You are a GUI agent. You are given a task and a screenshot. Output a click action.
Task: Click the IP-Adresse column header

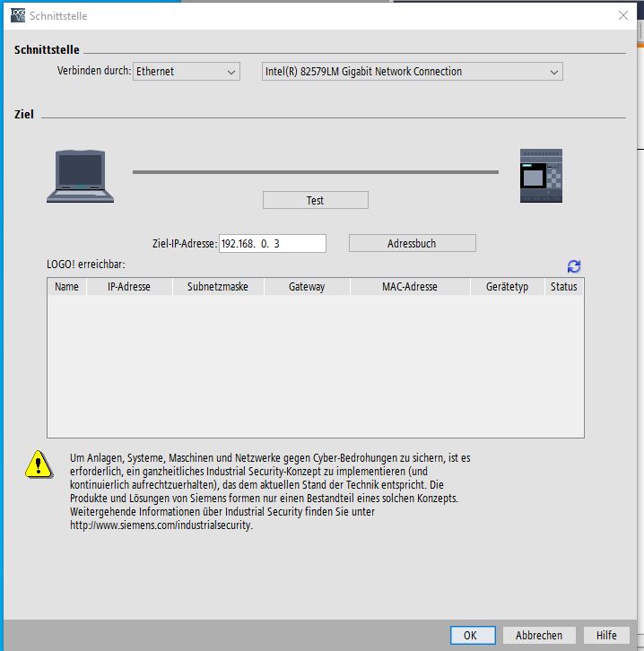tap(128, 287)
